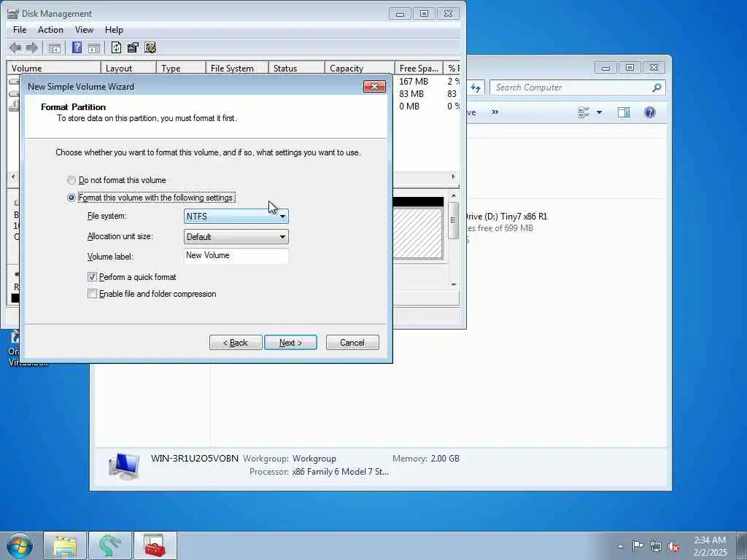Uncheck 'Perform a quick format'
This screenshot has height=560, width=747.
click(92, 276)
